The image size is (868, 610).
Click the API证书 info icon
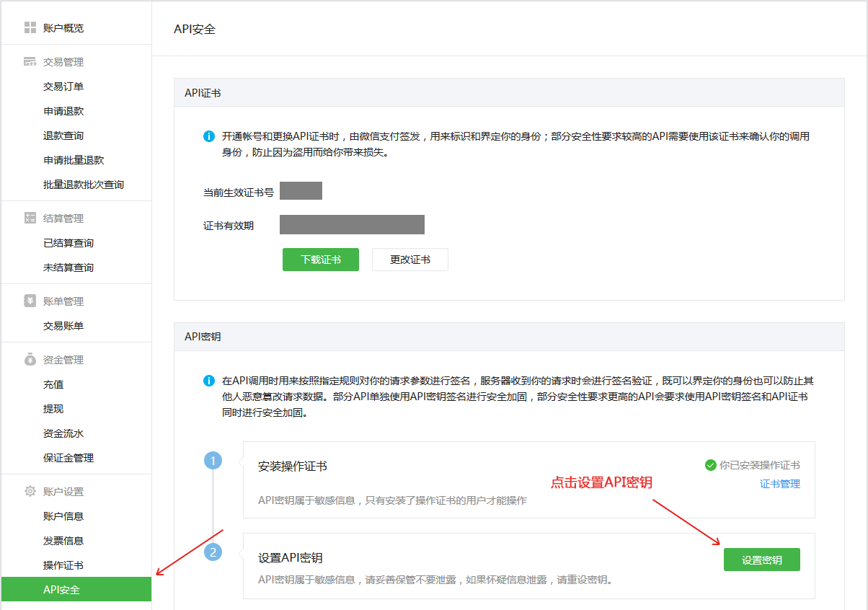(209, 136)
